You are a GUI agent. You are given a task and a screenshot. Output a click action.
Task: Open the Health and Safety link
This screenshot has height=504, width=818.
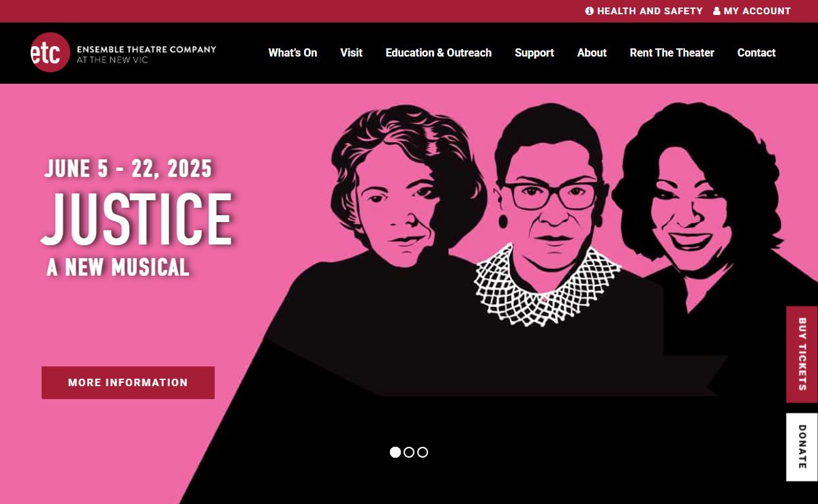(x=643, y=11)
